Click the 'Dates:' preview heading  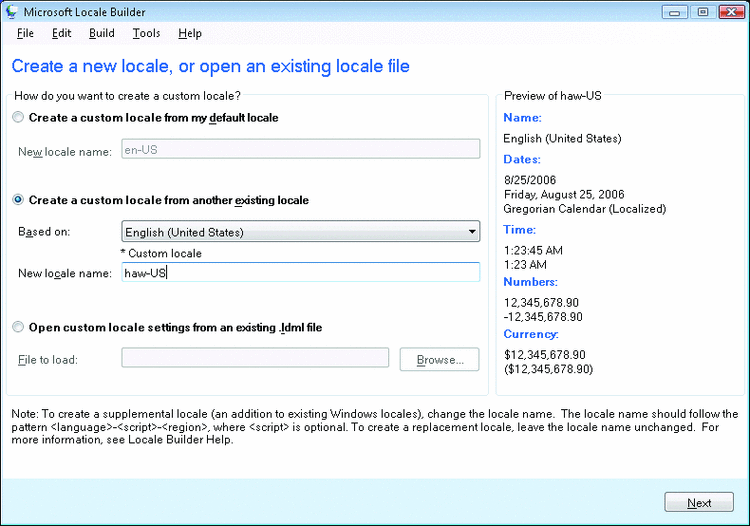[x=522, y=159]
